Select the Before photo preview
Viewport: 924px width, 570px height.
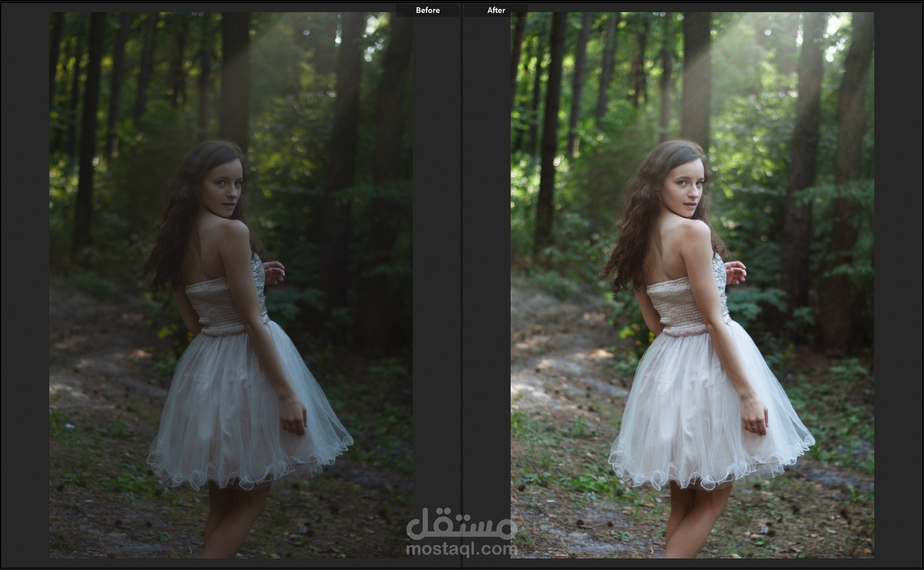click(x=231, y=285)
